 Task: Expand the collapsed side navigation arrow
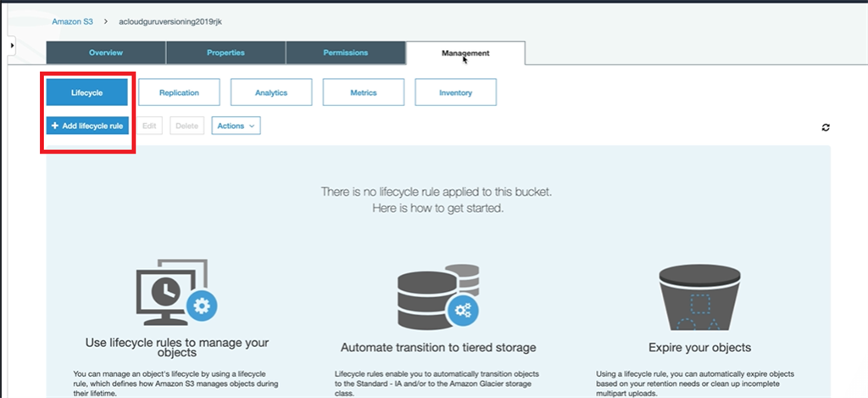point(13,46)
